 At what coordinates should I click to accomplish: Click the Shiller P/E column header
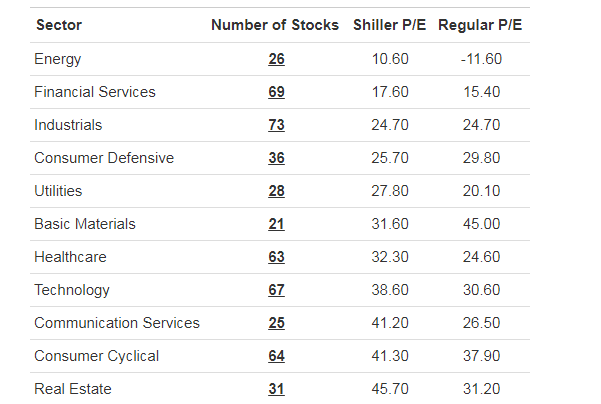pos(390,25)
